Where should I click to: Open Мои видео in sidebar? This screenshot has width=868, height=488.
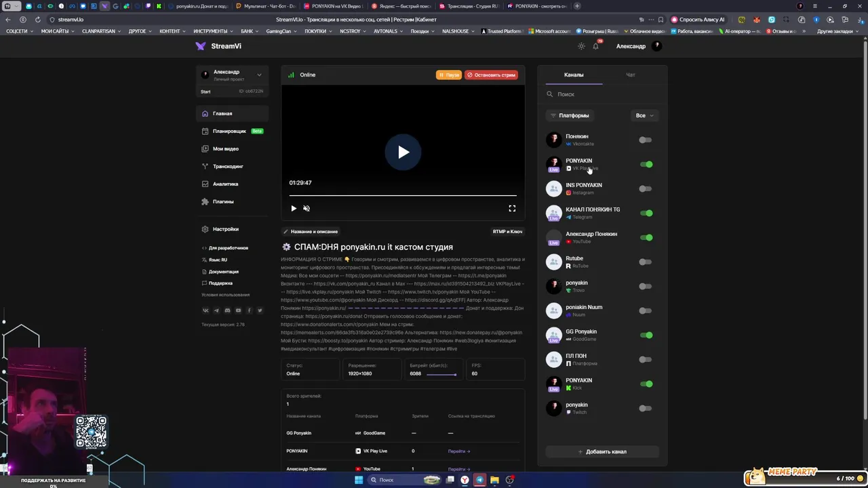click(x=232, y=149)
